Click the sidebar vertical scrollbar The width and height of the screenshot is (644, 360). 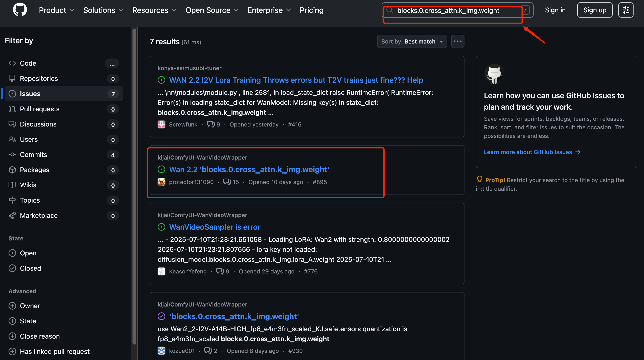click(134, 186)
